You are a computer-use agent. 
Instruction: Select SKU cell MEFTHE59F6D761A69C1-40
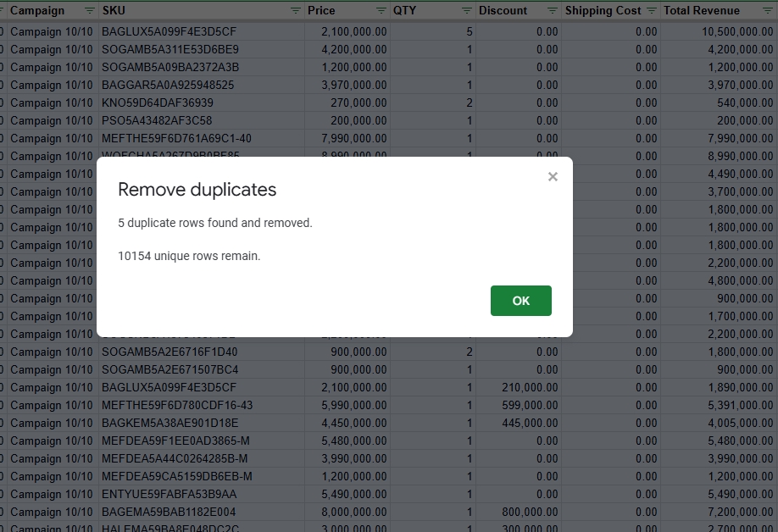coord(202,139)
